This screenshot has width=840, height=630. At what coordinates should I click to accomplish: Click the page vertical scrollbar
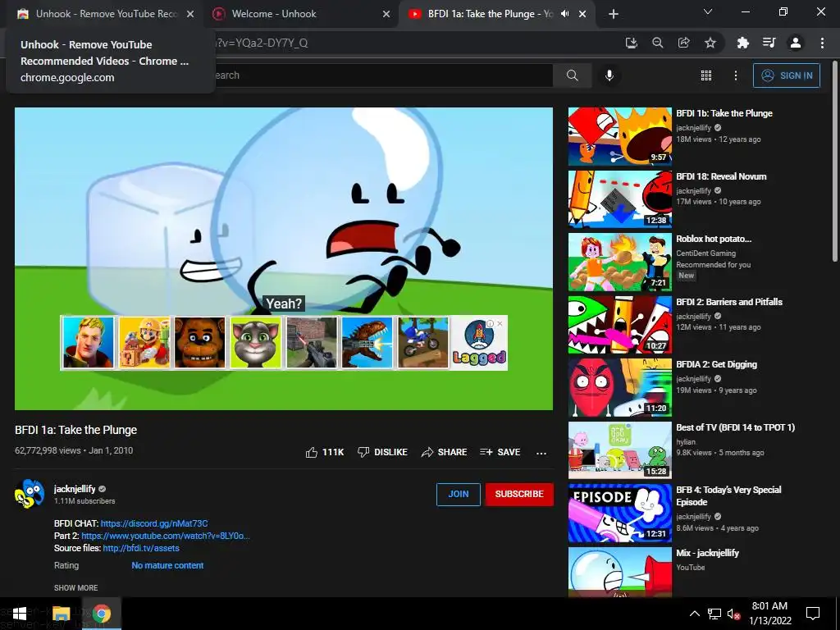(835, 161)
